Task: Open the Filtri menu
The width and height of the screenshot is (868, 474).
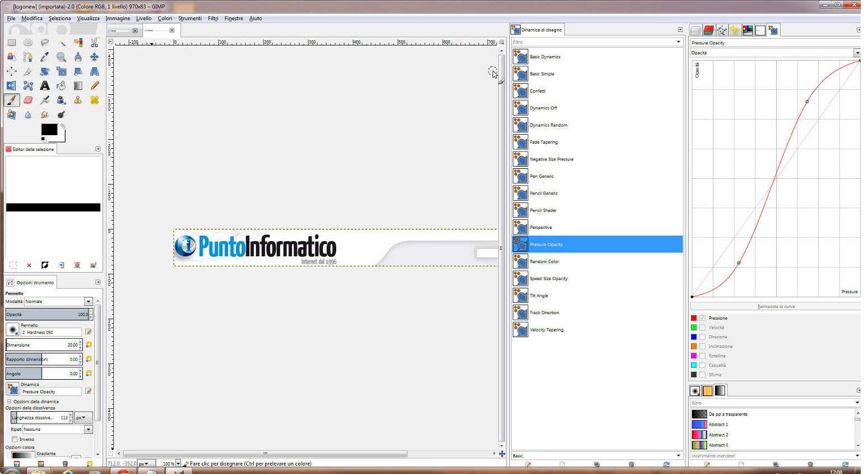Action: pos(213,19)
